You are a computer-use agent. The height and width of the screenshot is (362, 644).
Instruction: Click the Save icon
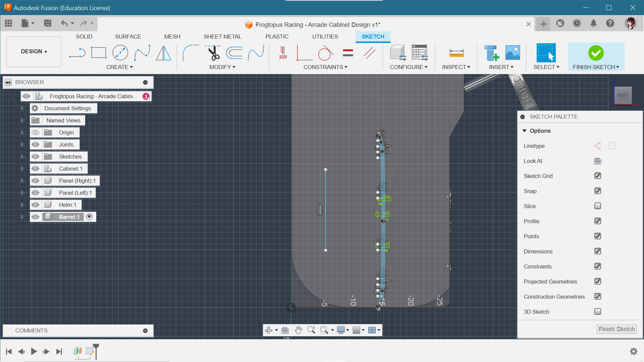tap(47, 23)
